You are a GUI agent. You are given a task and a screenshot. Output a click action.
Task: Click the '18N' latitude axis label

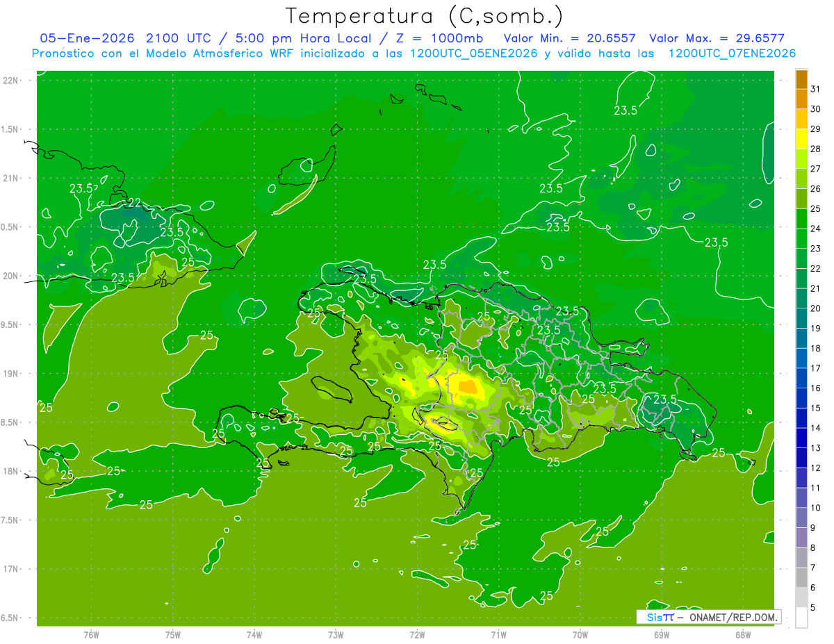[10, 471]
